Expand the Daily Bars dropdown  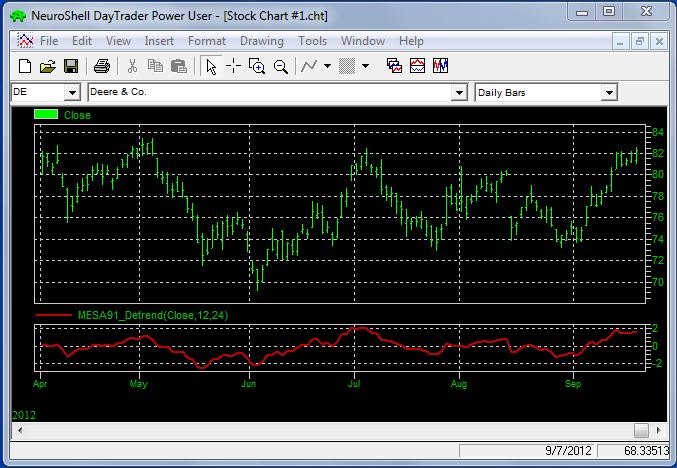pos(609,92)
